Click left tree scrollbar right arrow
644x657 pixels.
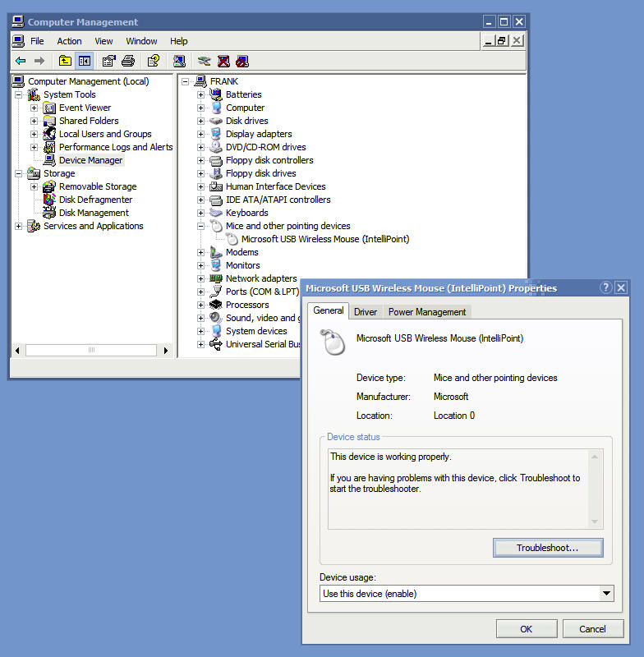pyautogui.click(x=166, y=351)
